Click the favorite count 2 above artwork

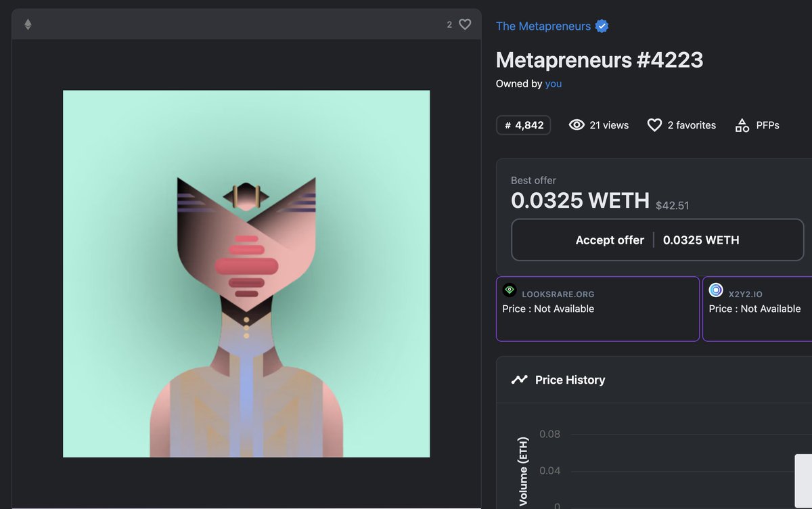pyautogui.click(x=449, y=24)
